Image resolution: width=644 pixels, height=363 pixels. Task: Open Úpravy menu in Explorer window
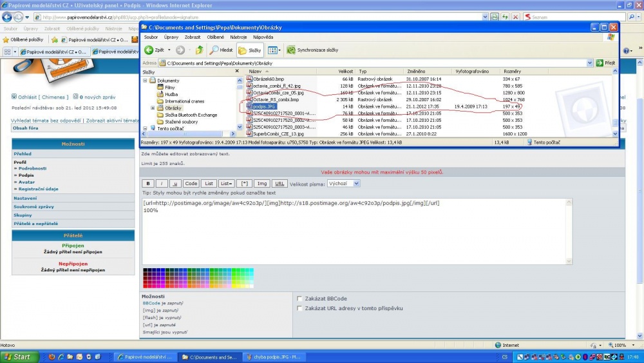(171, 37)
